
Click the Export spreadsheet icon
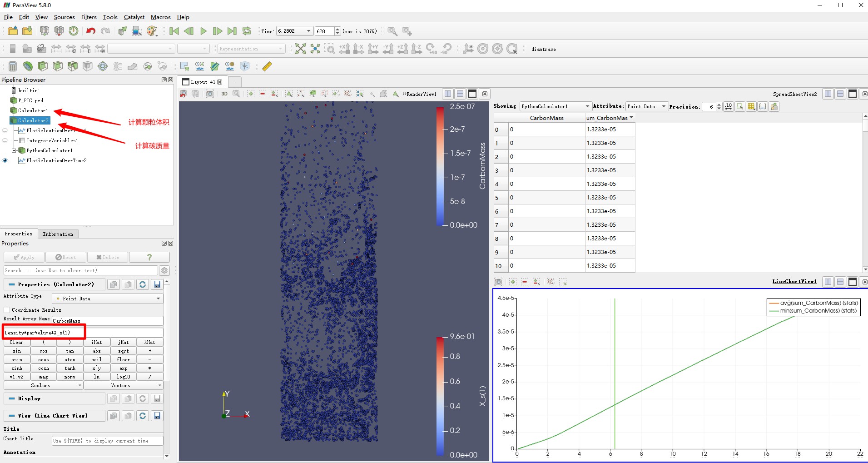(x=774, y=106)
